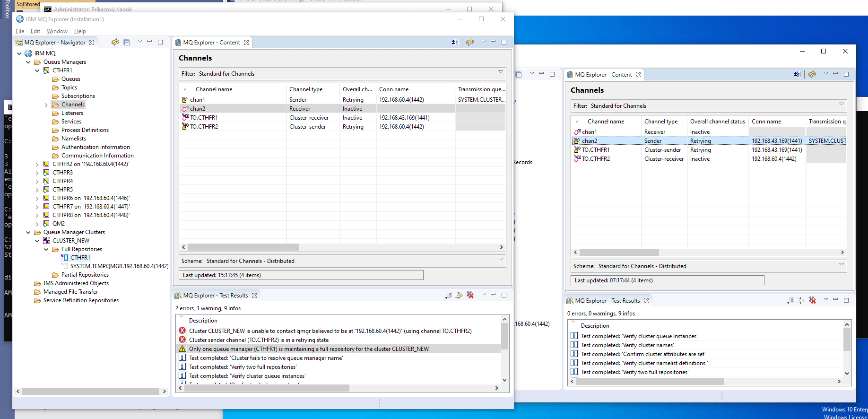The height and width of the screenshot is (419, 868).
Task: Click compare/columns icon in background Content toolbar
Action: click(x=798, y=74)
